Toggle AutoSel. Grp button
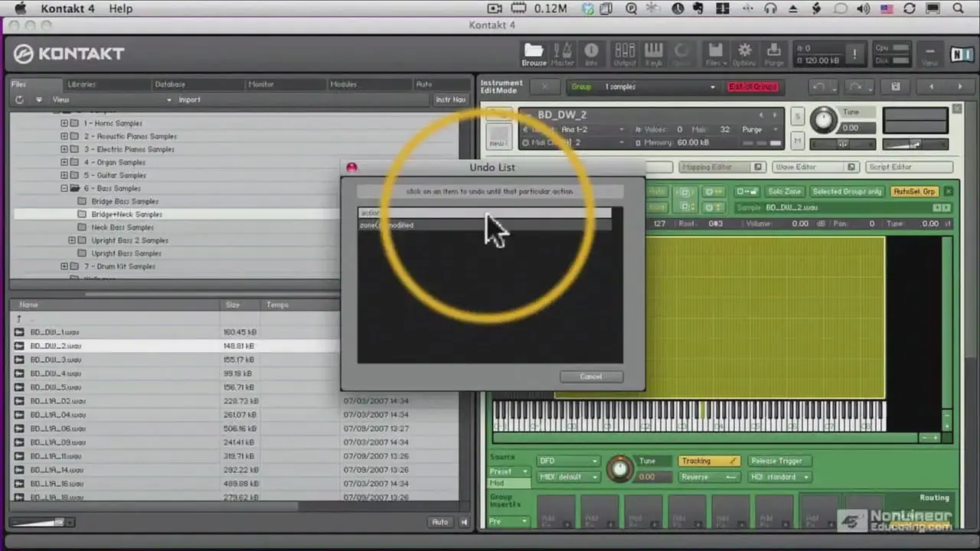Screen dimensions: 980x551 click(914, 191)
